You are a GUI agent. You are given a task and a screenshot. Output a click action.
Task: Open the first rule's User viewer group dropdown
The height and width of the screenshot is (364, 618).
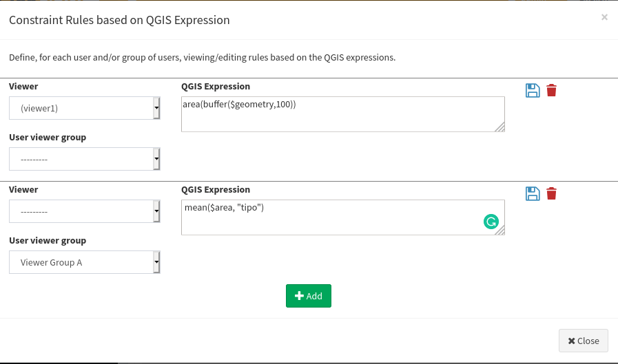[x=84, y=159]
